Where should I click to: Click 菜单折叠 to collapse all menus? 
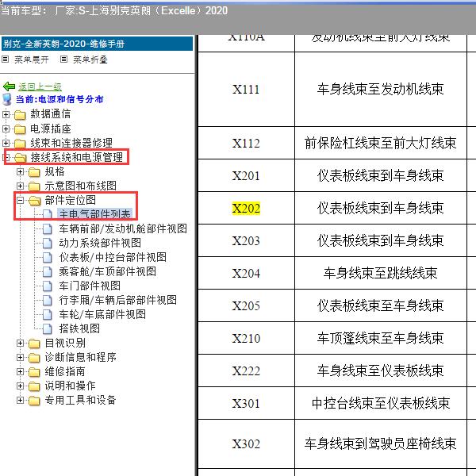click(x=90, y=59)
